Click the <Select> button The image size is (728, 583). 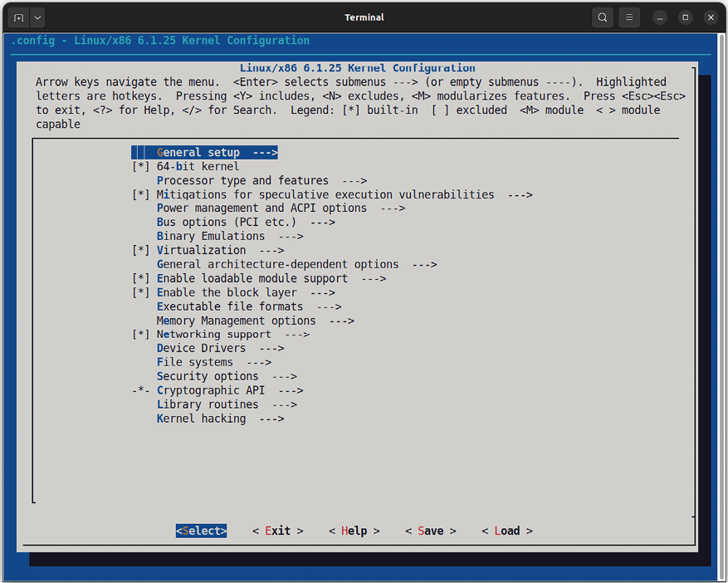click(201, 531)
